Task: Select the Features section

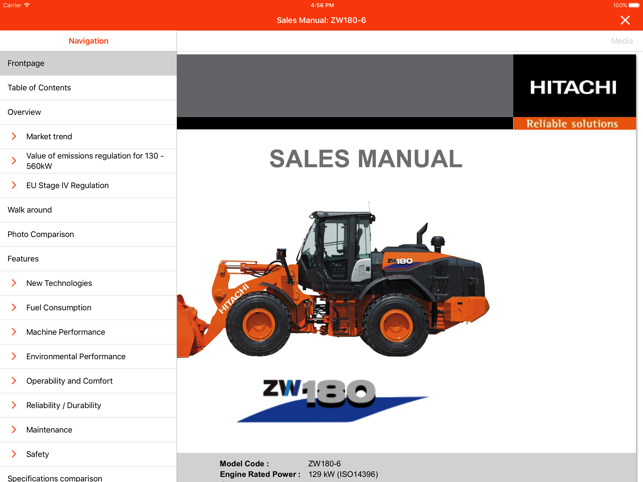Action: (88, 259)
